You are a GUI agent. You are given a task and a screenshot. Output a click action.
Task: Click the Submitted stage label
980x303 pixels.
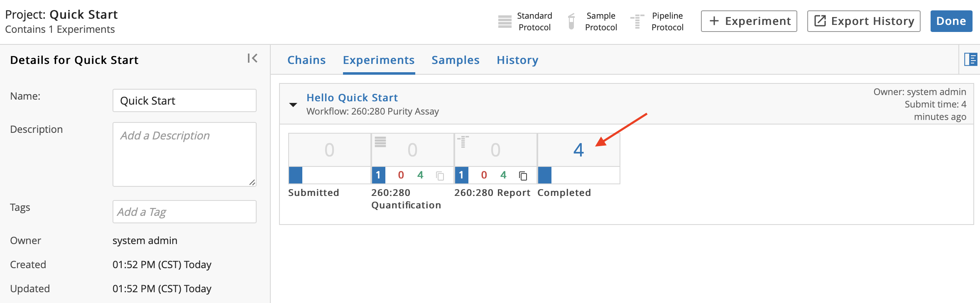pos(314,193)
